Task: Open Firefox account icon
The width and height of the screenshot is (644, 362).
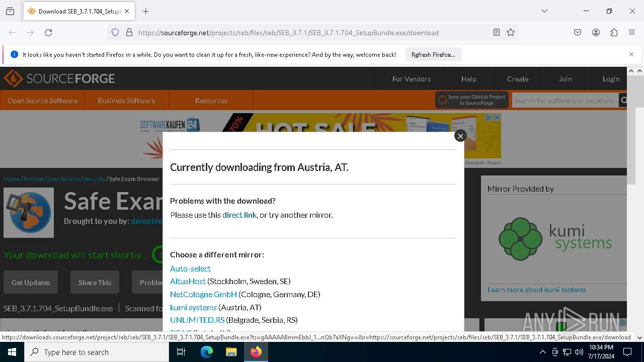Action: (596, 33)
